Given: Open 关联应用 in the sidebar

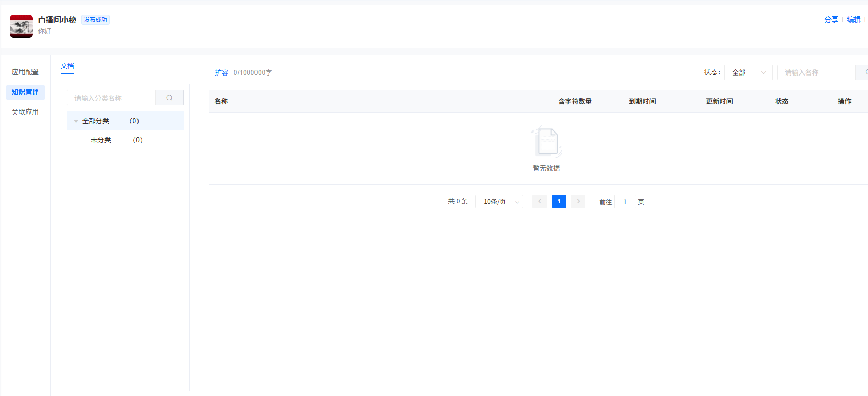Looking at the screenshot, I should (25, 112).
